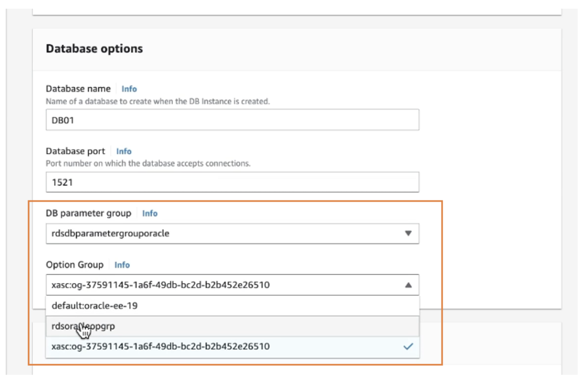Select the Option Group field to close its list
Image resolution: width=588 pixels, height=383 pixels.
230,284
